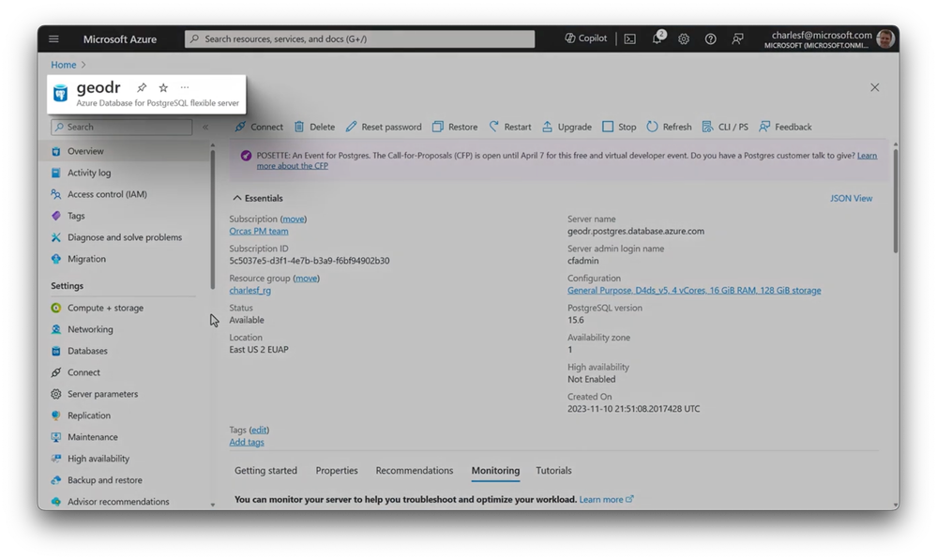Viewport: 937px width, 560px height.
Task: Collapse the Essentials section
Action: tap(258, 198)
